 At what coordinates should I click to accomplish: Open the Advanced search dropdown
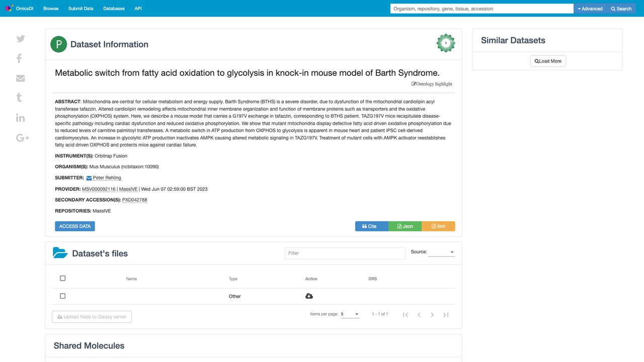(590, 9)
